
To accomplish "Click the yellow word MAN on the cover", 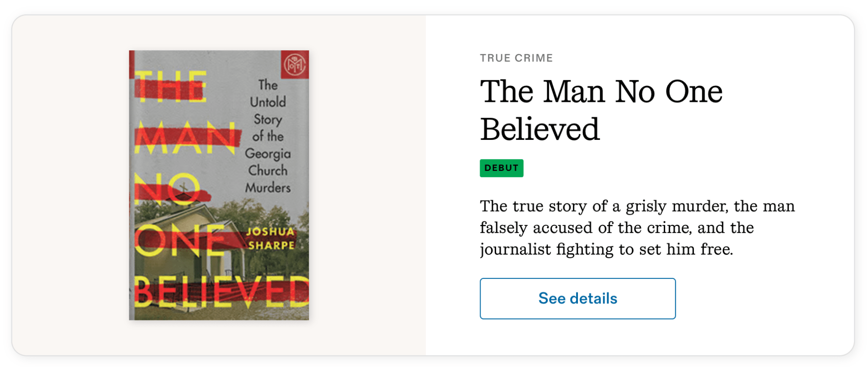I will [x=185, y=138].
